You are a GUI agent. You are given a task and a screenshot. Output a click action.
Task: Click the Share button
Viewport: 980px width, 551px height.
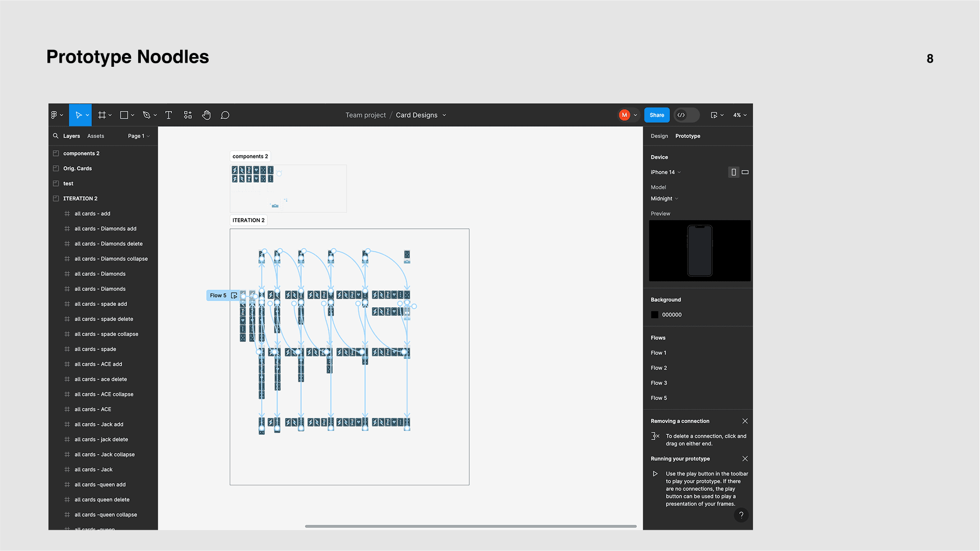pyautogui.click(x=657, y=115)
